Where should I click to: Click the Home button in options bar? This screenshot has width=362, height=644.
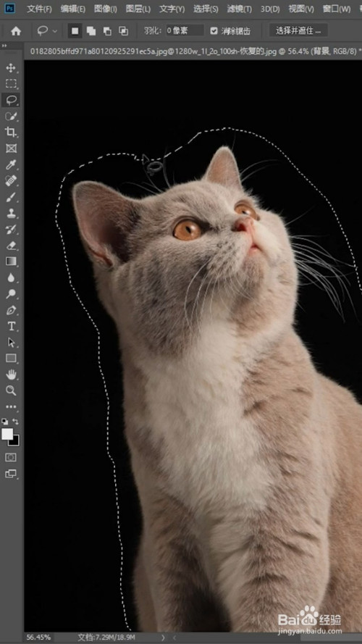pos(16,31)
